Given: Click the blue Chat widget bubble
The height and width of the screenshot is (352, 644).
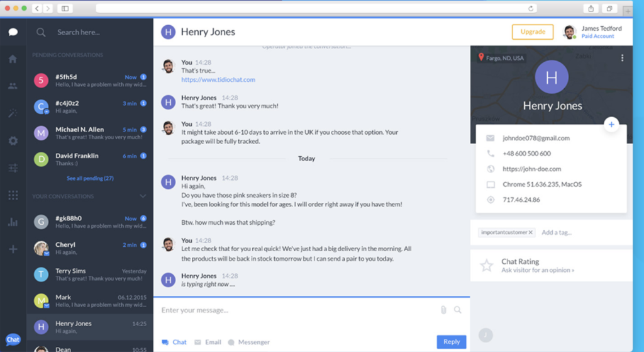Looking at the screenshot, I should pos(13,339).
